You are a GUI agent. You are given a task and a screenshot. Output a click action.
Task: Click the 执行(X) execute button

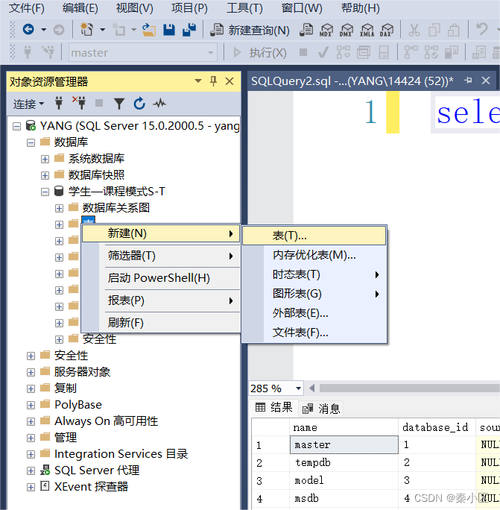click(260, 53)
